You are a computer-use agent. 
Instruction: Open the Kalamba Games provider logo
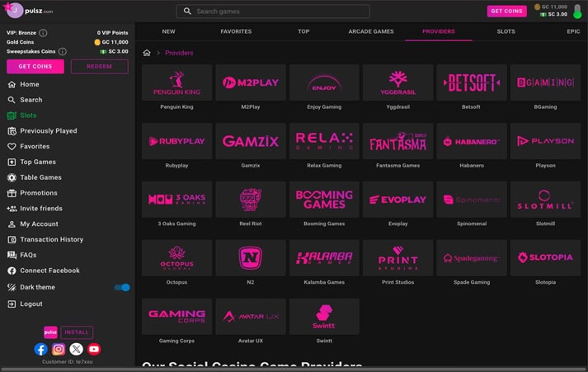click(x=324, y=258)
